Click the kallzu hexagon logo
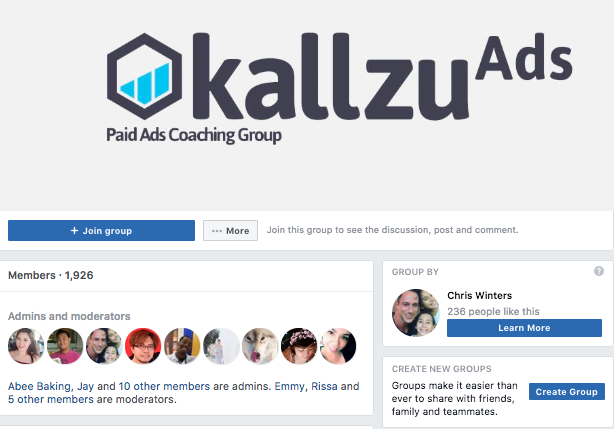Viewport: 614px width, 429px height. (x=144, y=76)
